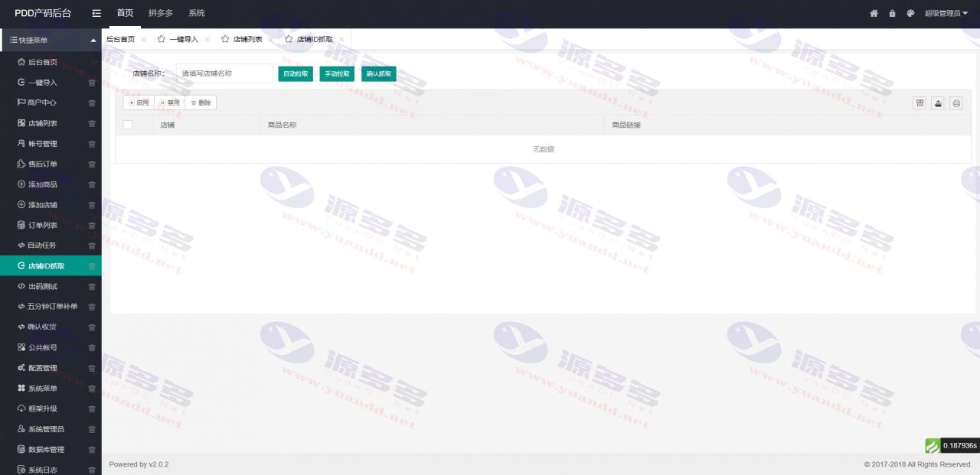The height and width of the screenshot is (475, 980).
Task: Click the lock screen icon
Action: pos(892,13)
